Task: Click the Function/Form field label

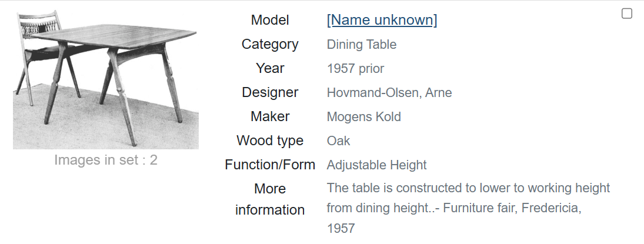Action: click(270, 165)
